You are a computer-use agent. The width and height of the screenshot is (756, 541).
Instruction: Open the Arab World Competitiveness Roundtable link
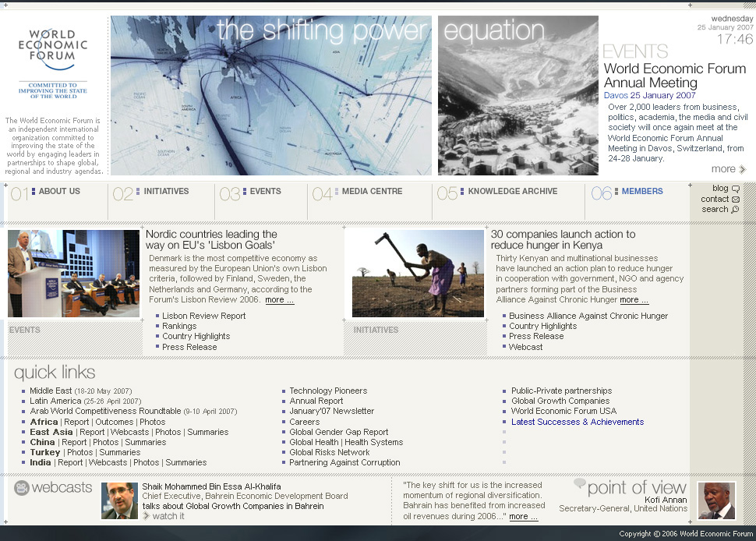point(105,411)
